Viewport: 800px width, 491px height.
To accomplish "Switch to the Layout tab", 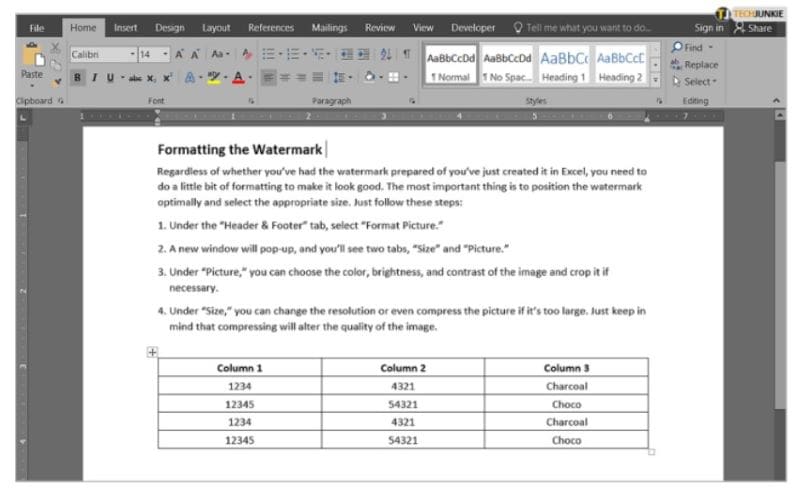I will pos(216,28).
